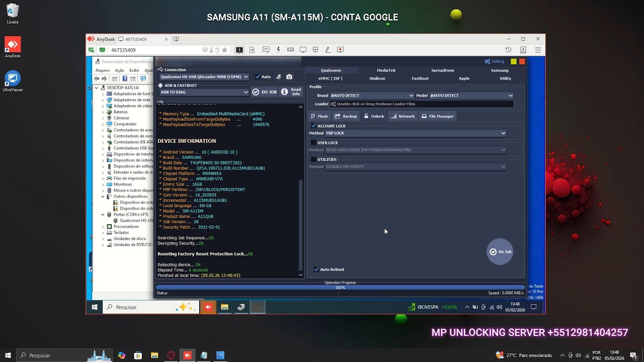Collapse the Portas (COM e LPT) node
The width and height of the screenshot is (644, 362).
pos(103,215)
